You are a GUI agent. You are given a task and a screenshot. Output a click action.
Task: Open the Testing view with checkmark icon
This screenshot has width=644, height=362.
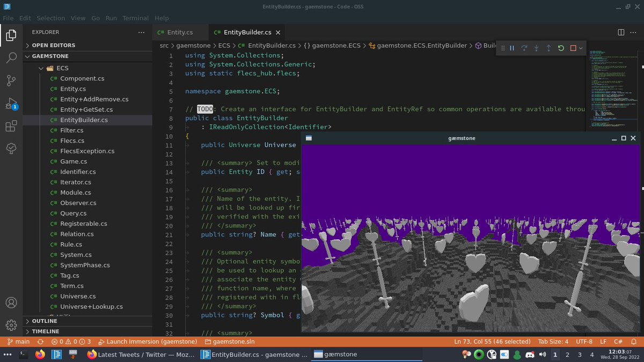point(11,149)
